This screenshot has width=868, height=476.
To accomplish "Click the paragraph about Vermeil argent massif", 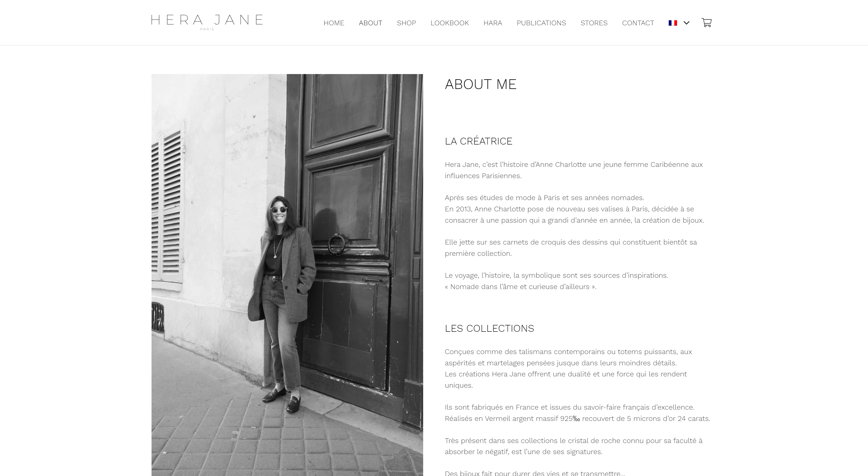I will coord(577,413).
